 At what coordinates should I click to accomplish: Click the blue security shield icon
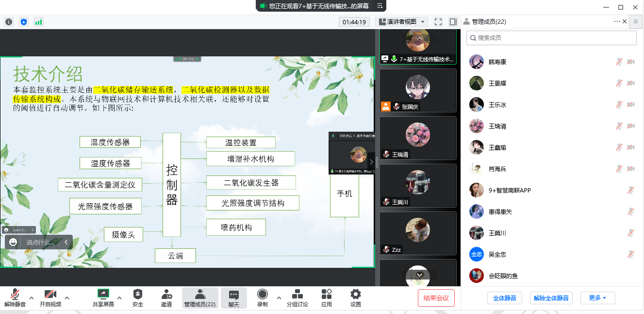tap(24, 22)
